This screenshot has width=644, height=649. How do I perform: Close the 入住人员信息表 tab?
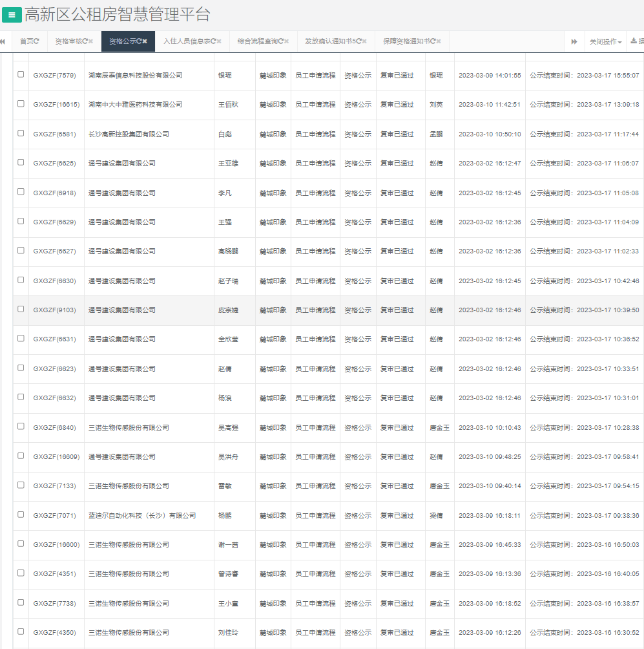[x=220, y=41]
